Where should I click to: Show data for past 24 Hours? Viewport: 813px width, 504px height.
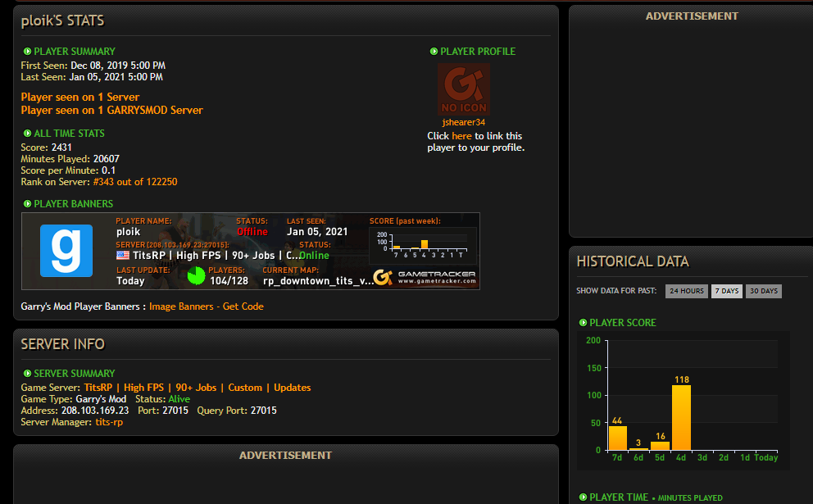point(687,291)
